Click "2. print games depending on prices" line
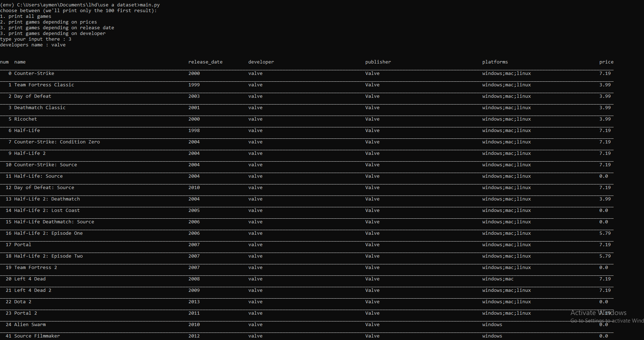The height and width of the screenshot is (340, 644). coord(49,22)
